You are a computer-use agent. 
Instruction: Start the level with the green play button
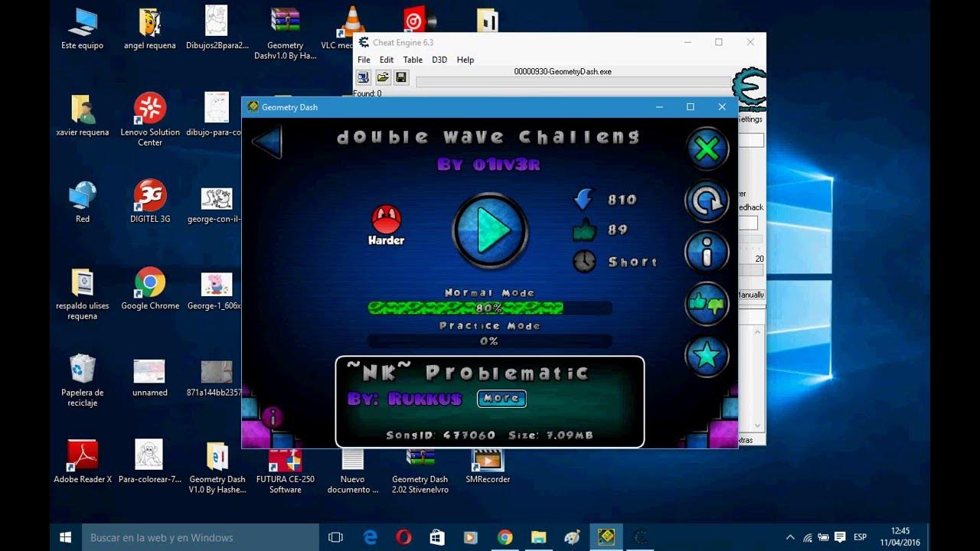[x=490, y=230]
